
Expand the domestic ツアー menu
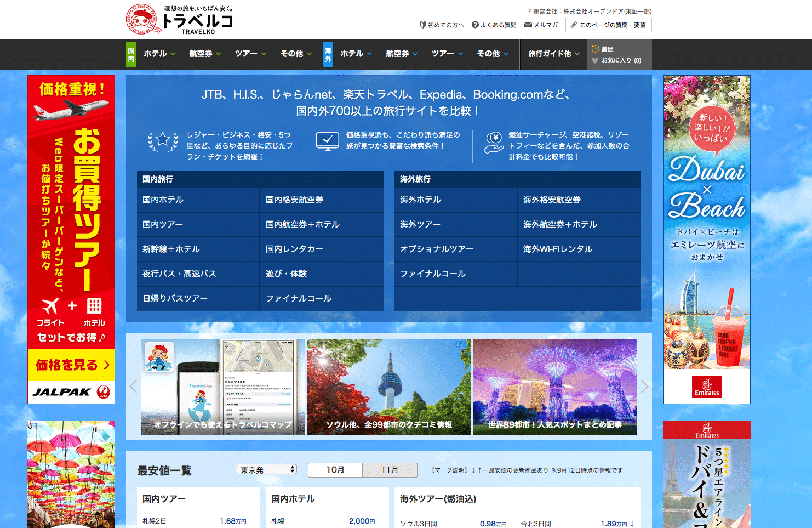250,54
